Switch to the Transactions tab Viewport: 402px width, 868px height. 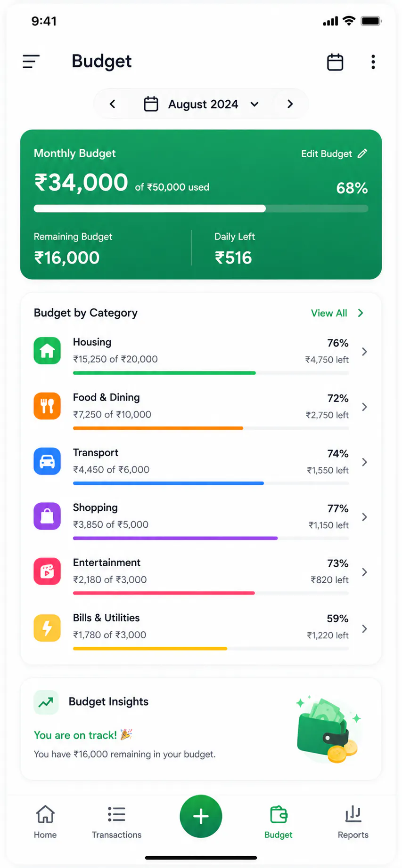coord(116,822)
